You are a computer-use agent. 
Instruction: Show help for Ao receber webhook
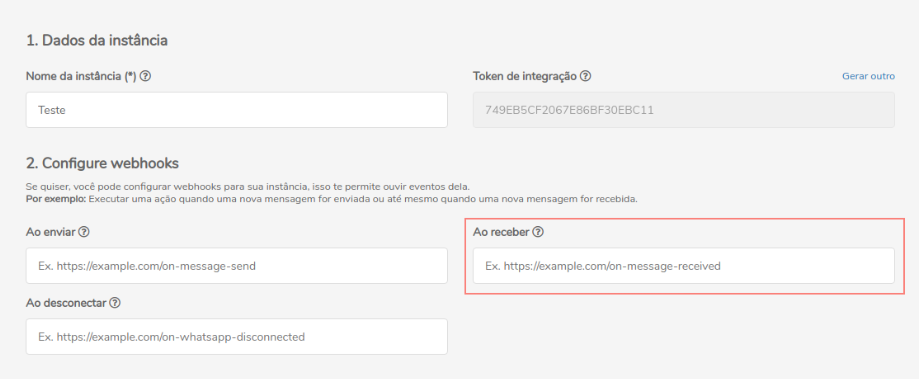538,232
